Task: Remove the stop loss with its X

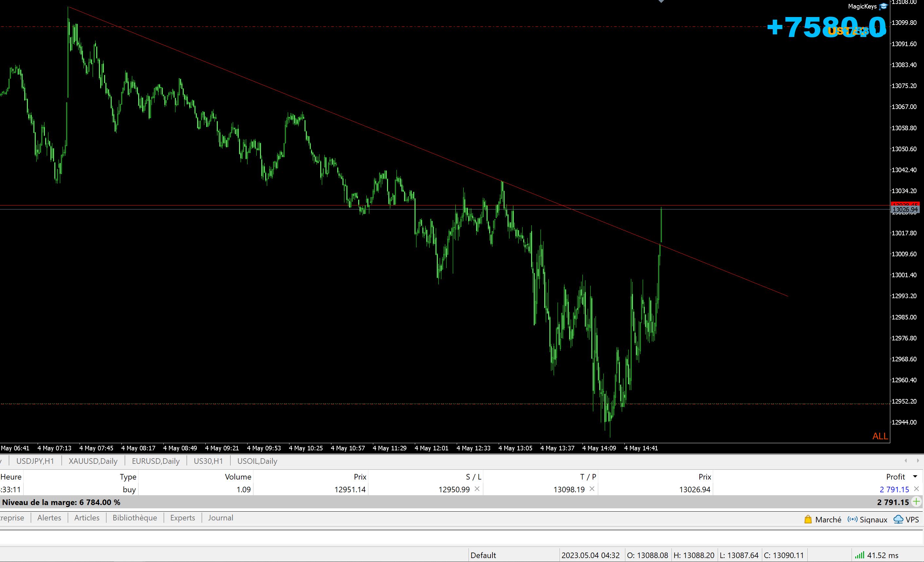Action: (x=477, y=489)
